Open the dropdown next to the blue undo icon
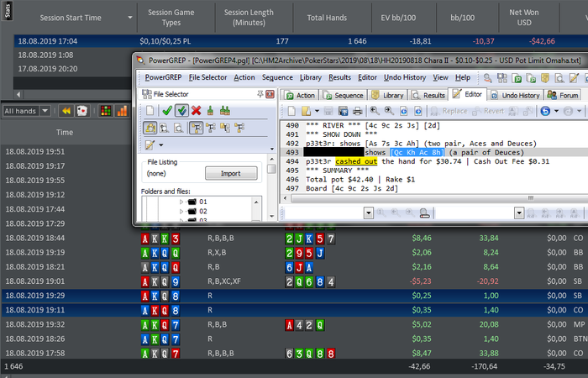The height and width of the screenshot is (378, 588). point(556,111)
